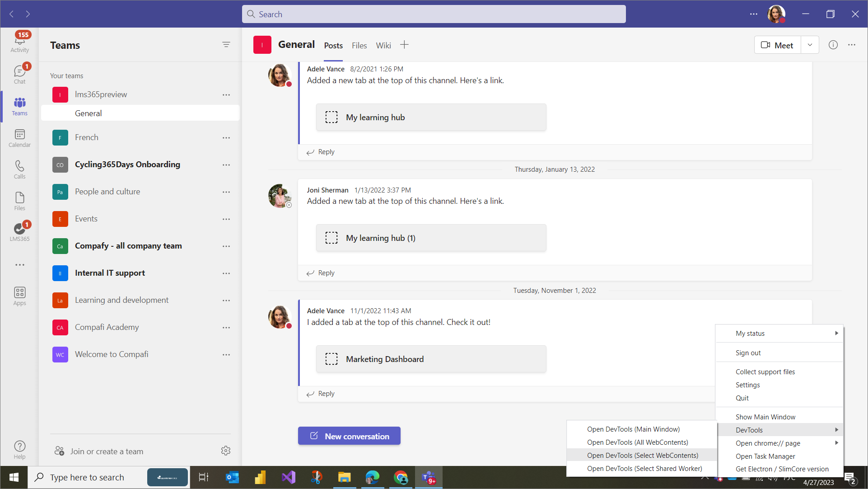Click the filter teams icon

[226, 45]
